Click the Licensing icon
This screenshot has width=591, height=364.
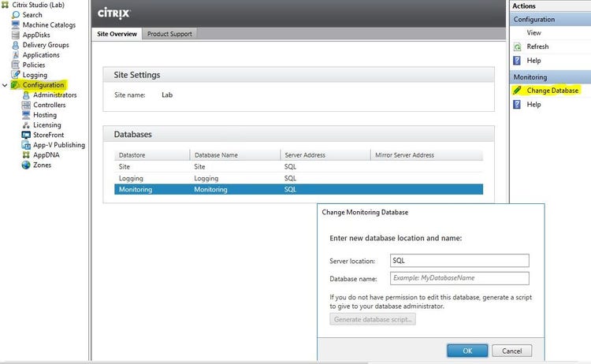point(26,124)
